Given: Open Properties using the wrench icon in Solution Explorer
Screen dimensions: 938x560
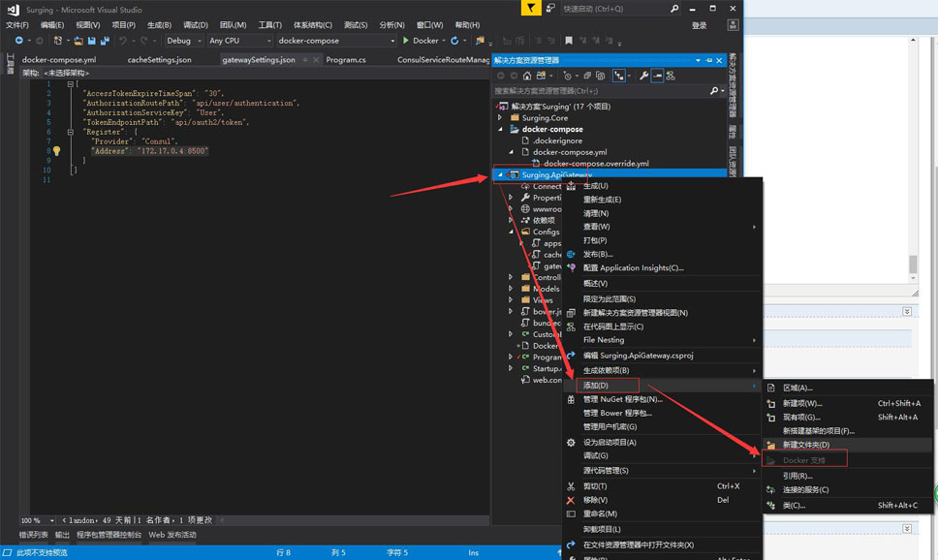Looking at the screenshot, I should coord(643,76).
